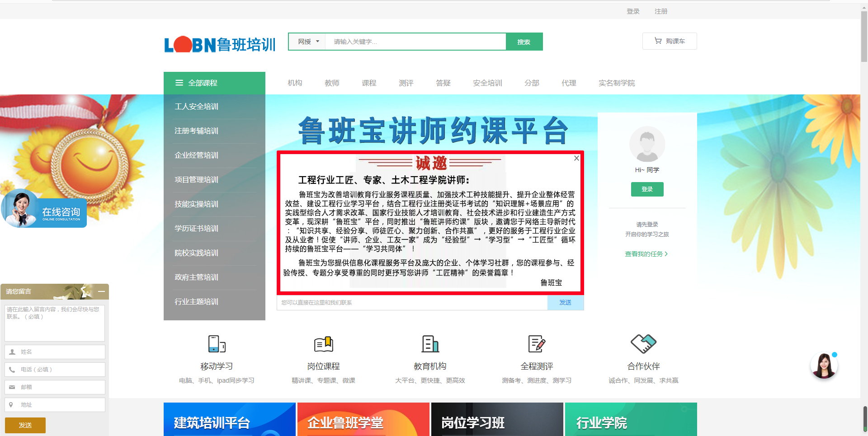Screen dimensions: 868x436
Task: Minimize the 请您留言 message panel
Action: pos(101,291)
